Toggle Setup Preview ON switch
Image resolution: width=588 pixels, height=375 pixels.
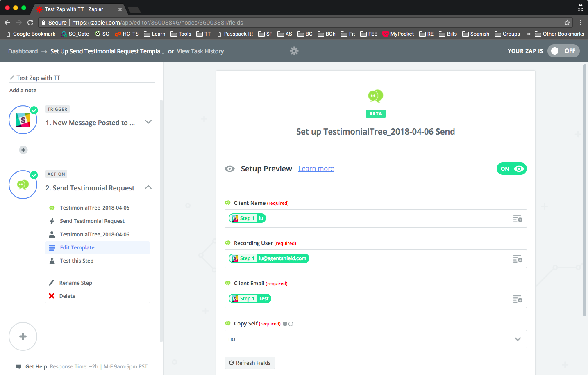511,169
